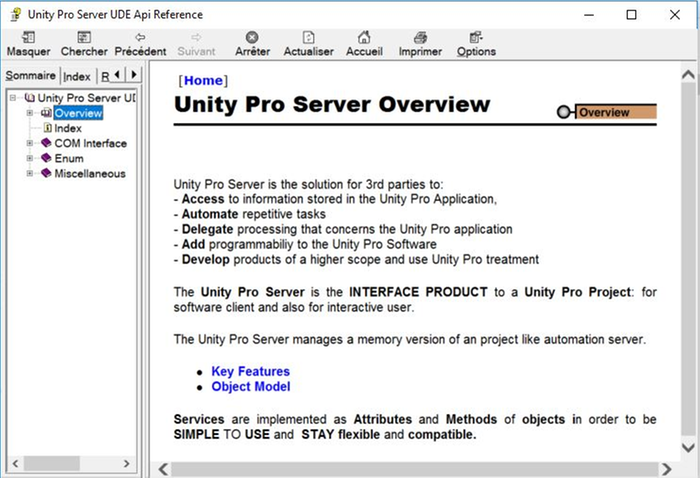Refresh page with Actualiser icon

[x=308, y=37]
